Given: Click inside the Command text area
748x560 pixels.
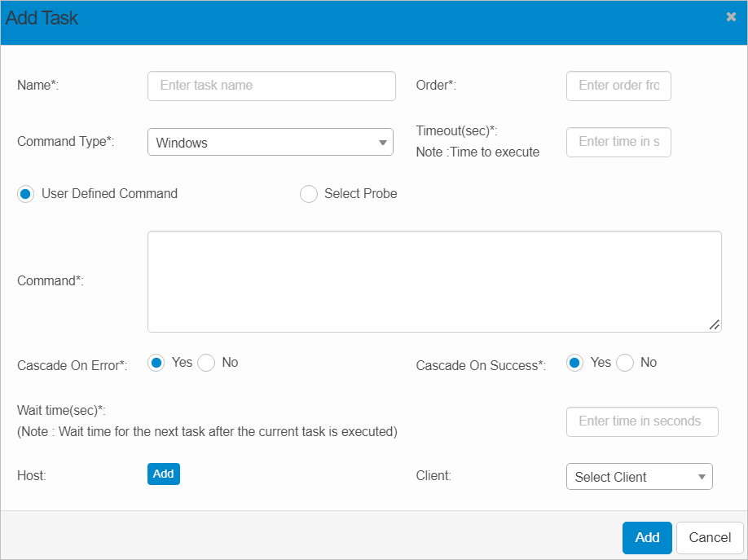Looking at the screenshot, I should pyautogui.click(x=433, y=281).
